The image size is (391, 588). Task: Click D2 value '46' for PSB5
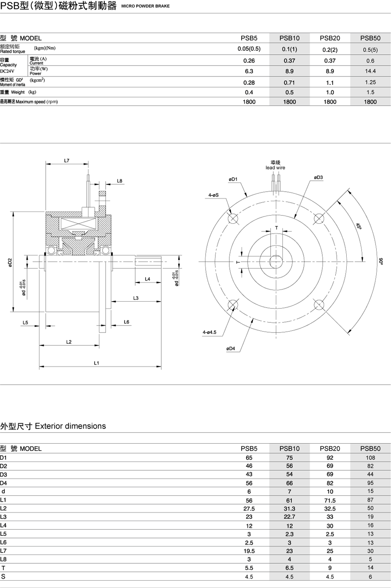[249, 466]
